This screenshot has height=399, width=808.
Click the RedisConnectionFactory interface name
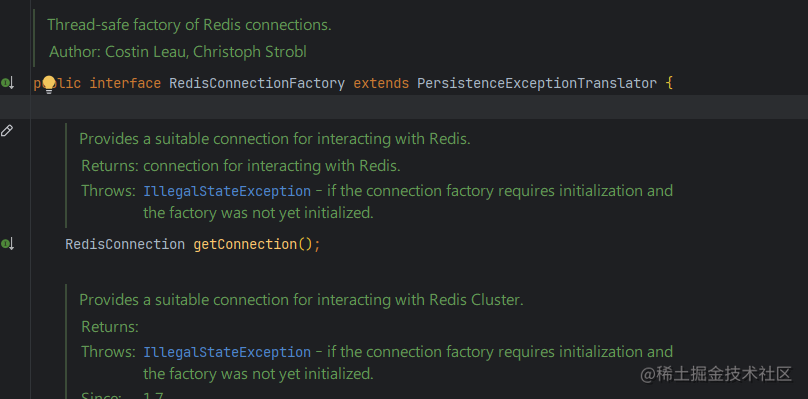point(257,84)
